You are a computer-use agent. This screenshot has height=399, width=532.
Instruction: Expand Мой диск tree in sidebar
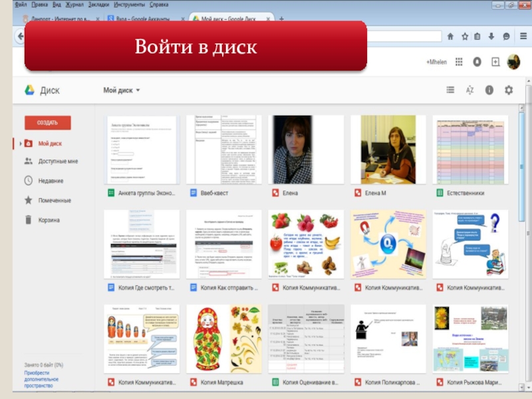pos(21,143)
